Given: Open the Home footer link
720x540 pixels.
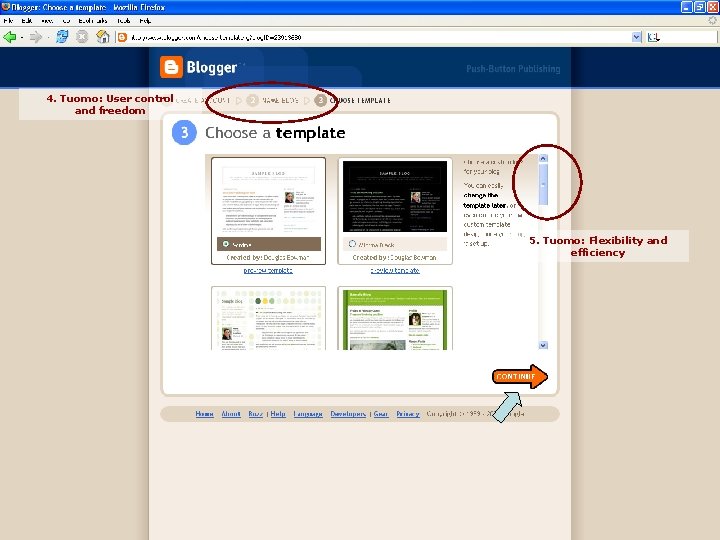Looking at the screenshot, I should pos(204,414).
